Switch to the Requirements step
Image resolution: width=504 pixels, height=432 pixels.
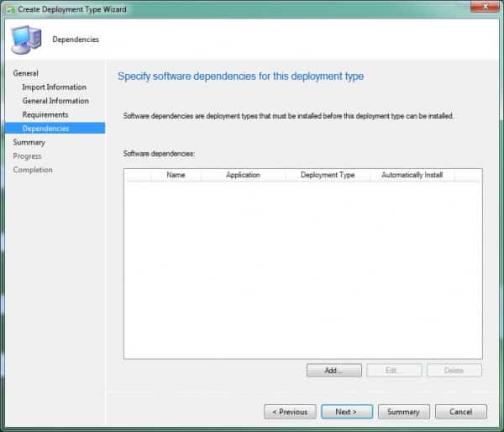[x=45, y=114]
